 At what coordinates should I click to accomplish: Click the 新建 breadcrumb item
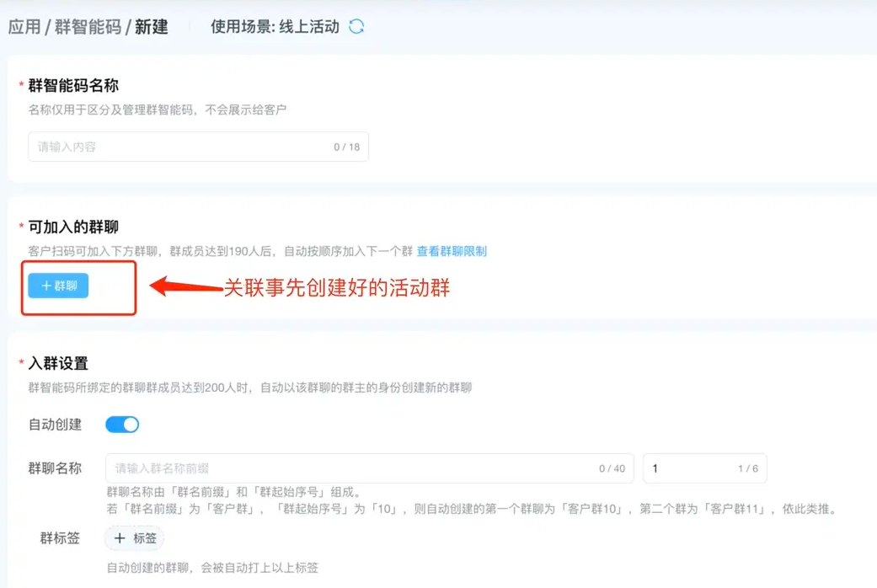[x=151, y=27]
